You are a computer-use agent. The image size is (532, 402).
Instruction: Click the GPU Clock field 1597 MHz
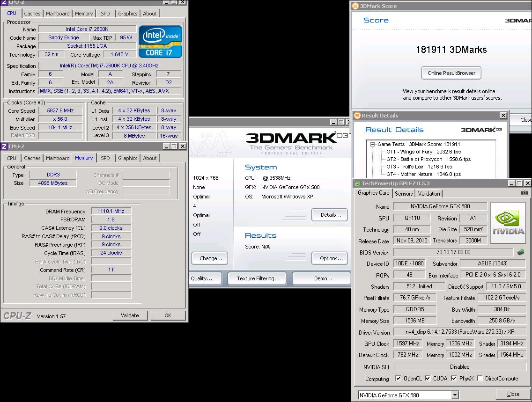pos(407,344)
